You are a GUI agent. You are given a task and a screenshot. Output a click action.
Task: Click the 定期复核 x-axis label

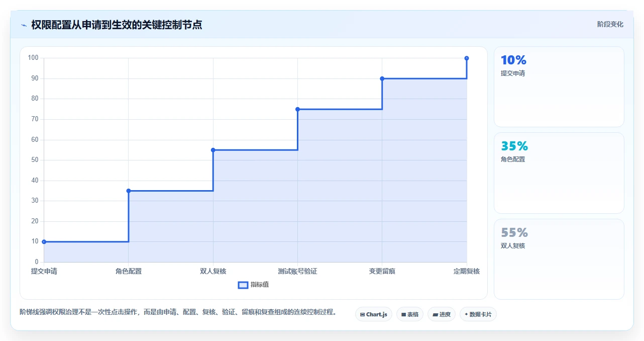(467, 271)
